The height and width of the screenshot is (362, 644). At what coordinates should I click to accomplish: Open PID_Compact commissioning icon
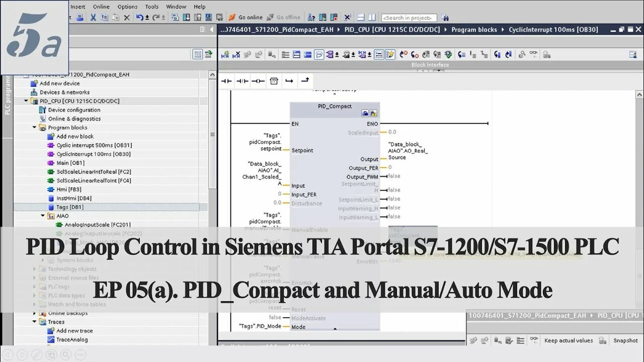373,114
